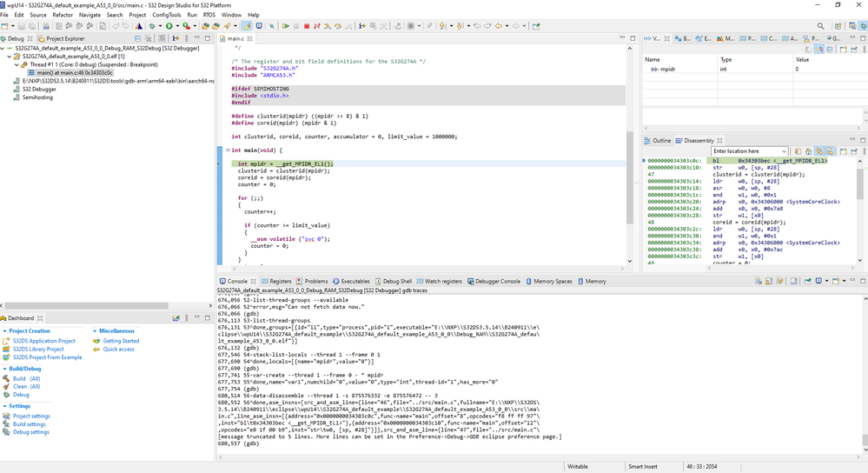
Task: Toggle Show Type Names in Variables view
Action: (x=808, y=50)
